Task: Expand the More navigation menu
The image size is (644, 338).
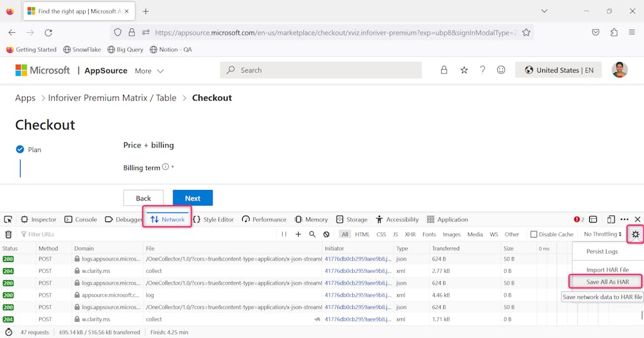Action: coord(149,71)
